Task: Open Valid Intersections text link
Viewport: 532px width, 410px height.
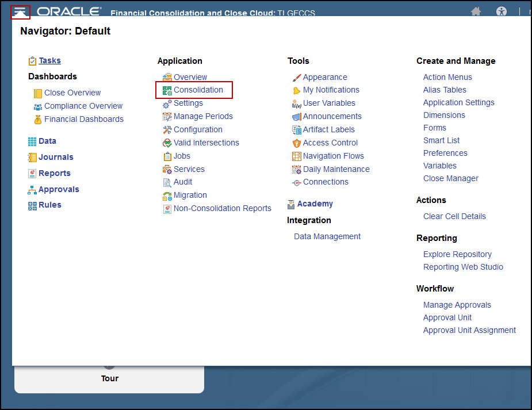Action: pos(206,143)
